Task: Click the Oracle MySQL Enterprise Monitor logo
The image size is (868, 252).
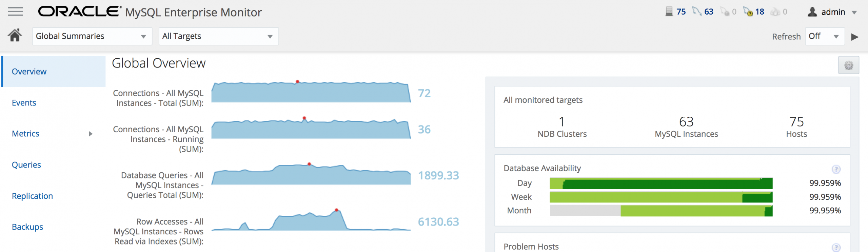Action: 150,12
